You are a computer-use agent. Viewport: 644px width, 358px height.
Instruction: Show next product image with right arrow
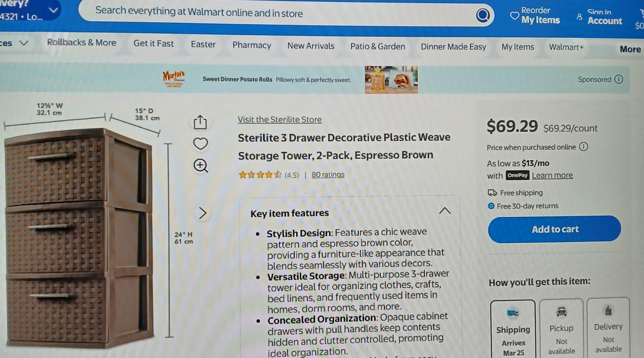(x=202, y=213)
